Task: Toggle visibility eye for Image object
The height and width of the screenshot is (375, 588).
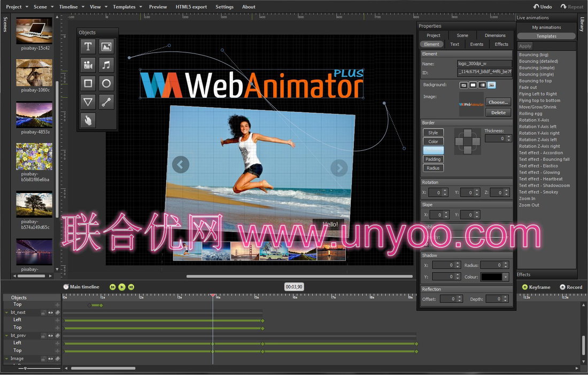Action: point(51,359)
